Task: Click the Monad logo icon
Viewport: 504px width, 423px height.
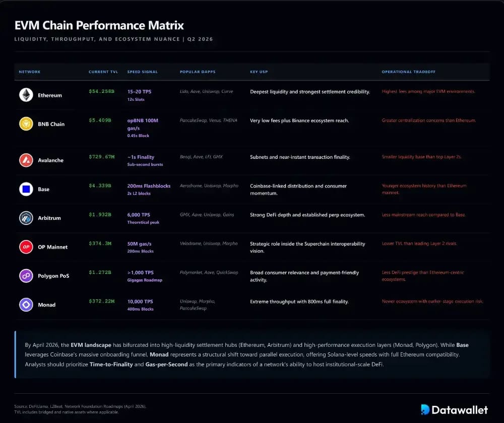Action: coord(26,305)
